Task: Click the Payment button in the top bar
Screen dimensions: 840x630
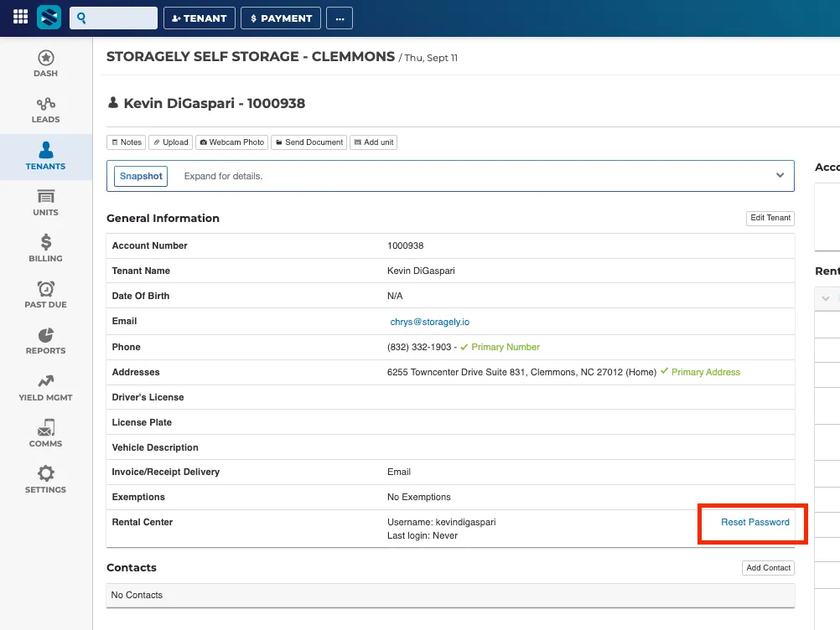Action: point(281,18)
